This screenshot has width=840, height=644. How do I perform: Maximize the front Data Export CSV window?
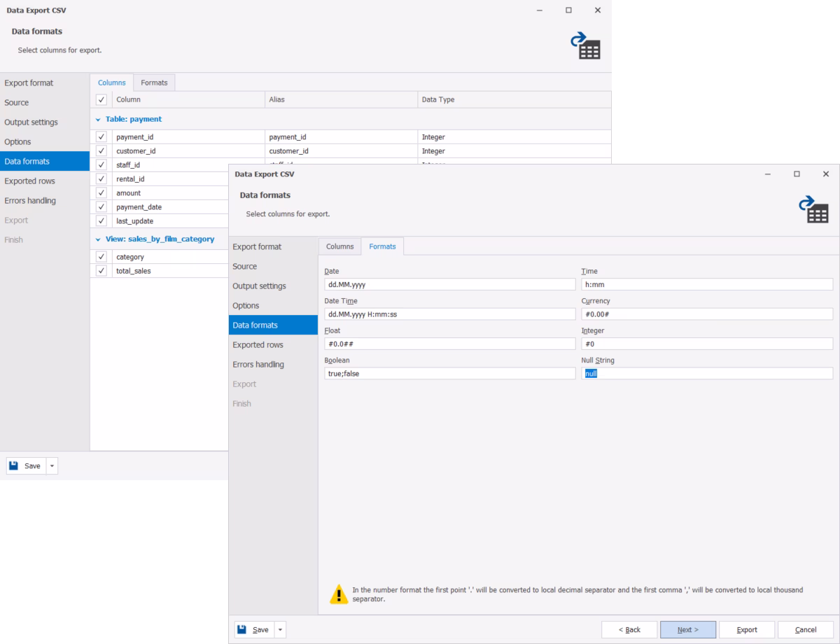pyautogui.click(x=797, y=174)
